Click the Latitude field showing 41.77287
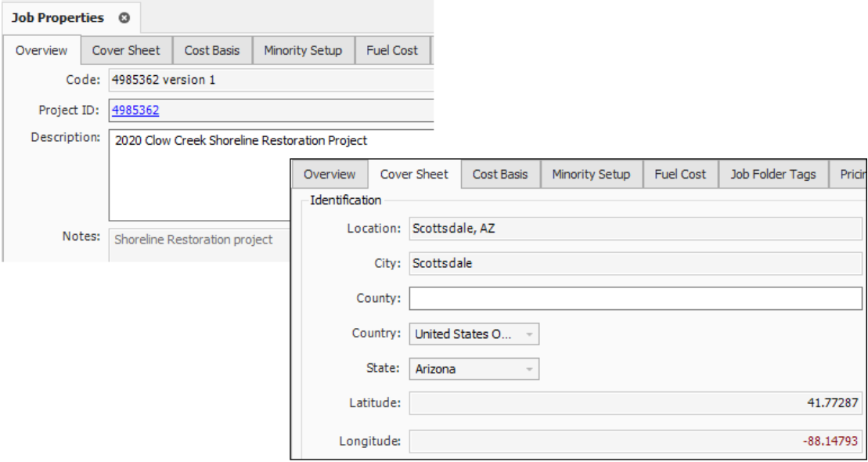Image resolution: width=868 pixels, height=462 pixels. tap(635, 404)
